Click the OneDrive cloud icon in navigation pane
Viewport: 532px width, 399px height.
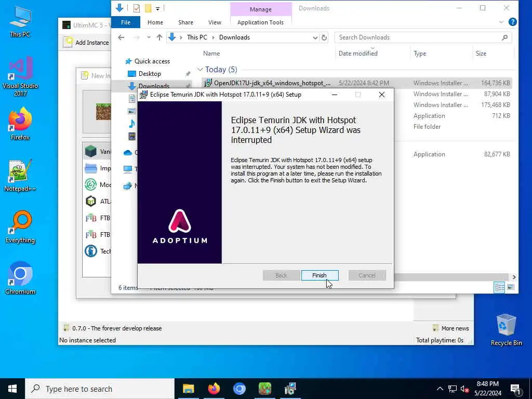[x=128, y=153]
